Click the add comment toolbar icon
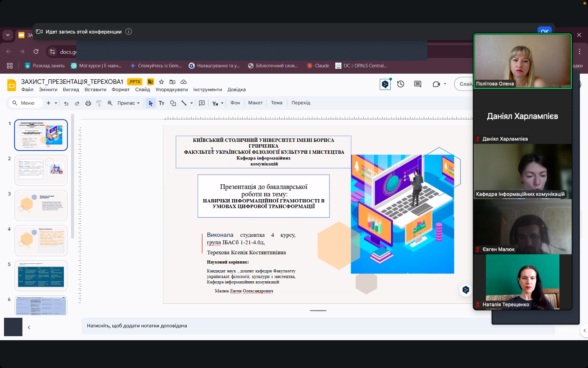 click(202, 103)
